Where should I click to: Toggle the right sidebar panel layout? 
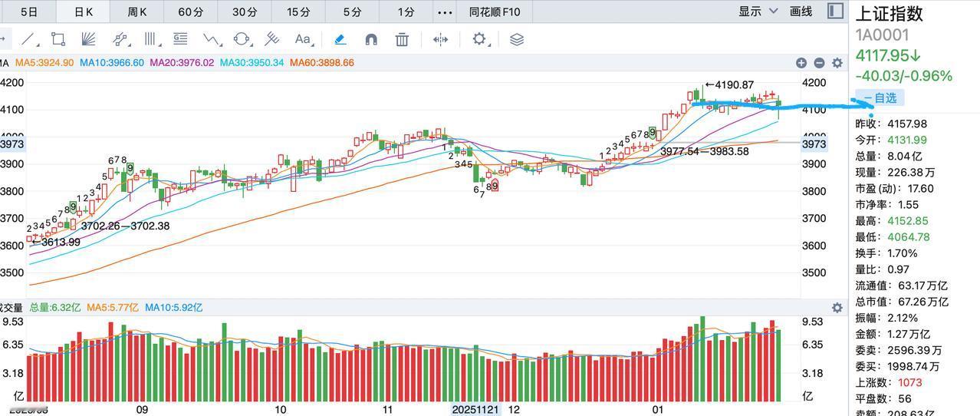pos(836,11)
